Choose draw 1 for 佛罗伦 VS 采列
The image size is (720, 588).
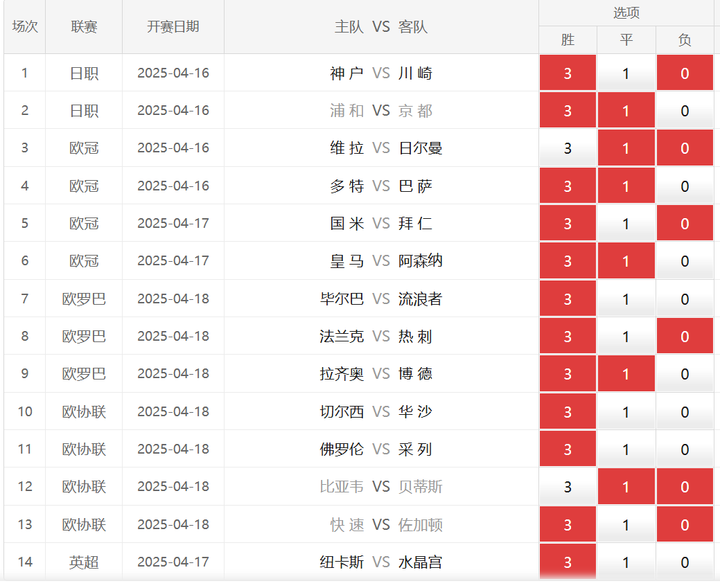[626, 449]
